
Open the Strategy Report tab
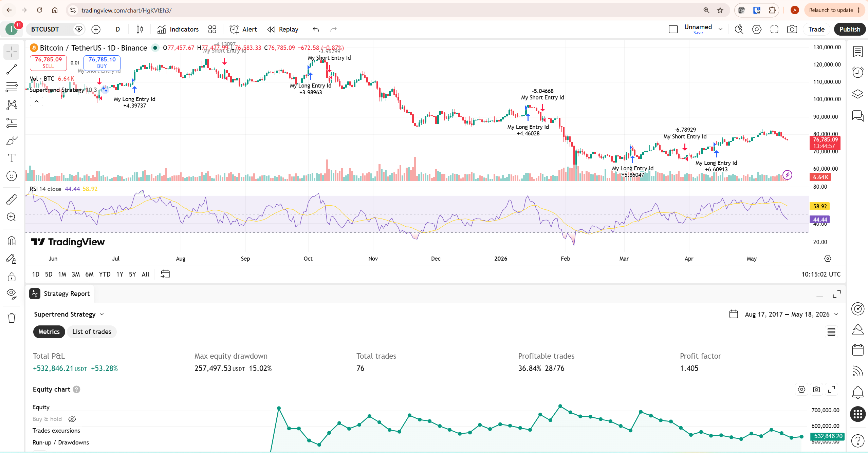(60, 294)
